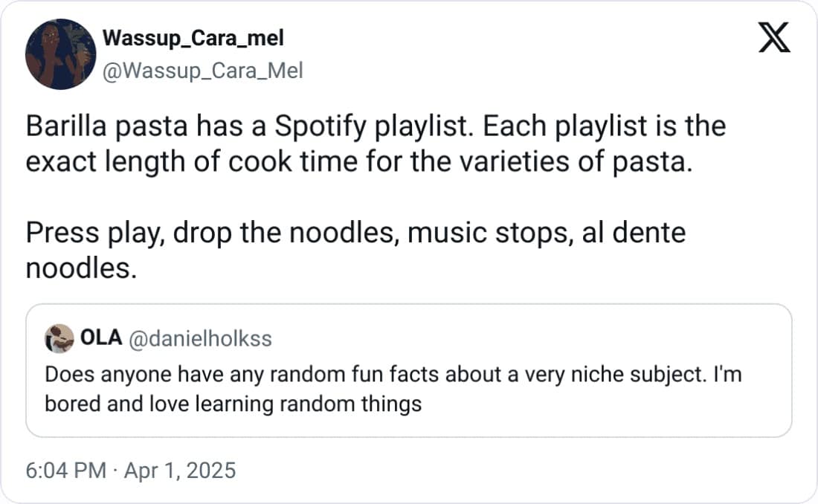Click the Wassup_Cara_mel display name

pyautogui.click(x=193, y=37)
